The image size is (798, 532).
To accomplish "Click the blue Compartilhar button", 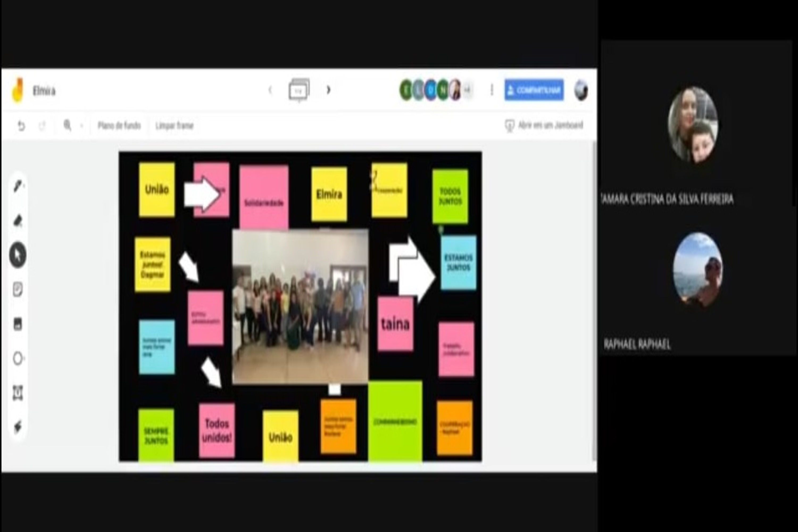I will tap(534, 90).
